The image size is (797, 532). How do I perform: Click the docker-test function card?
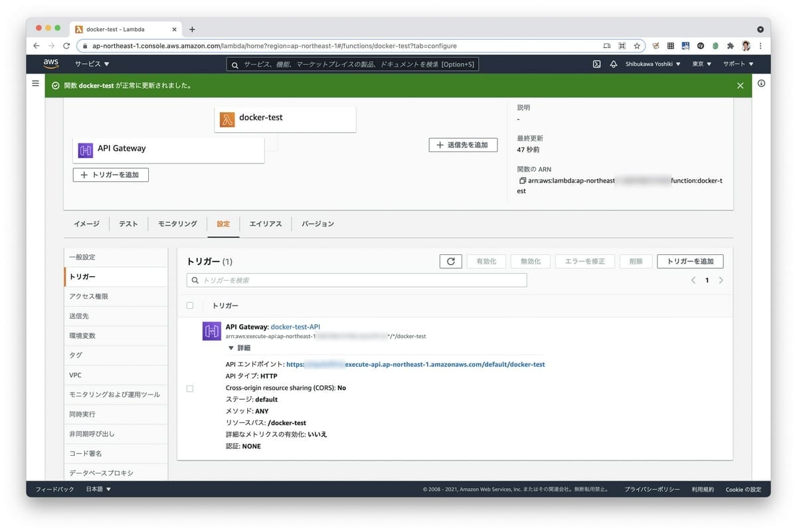click(x=286, y=120)
